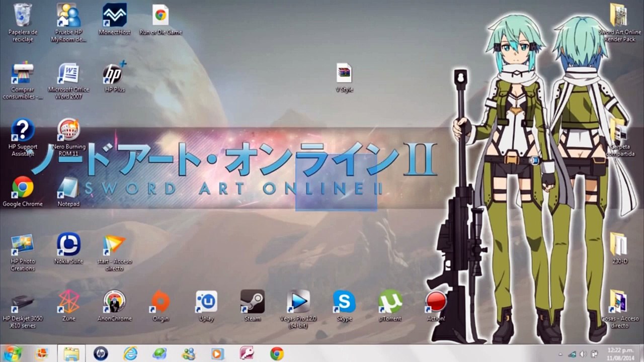The width and height of the screenshot is (644, 362).
Task: Select the Nero Burning ROM 11 shortcut
Action: pos(68,137)
